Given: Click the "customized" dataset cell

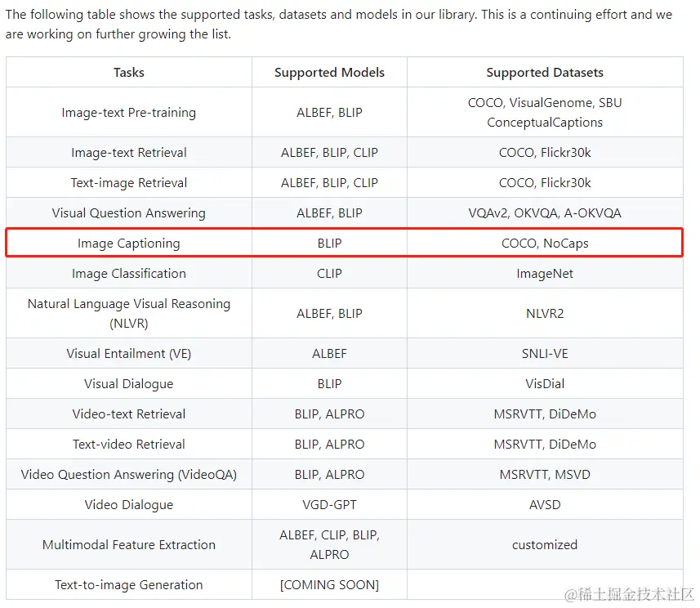Looking at the screenshot, I should click(545, 544).
